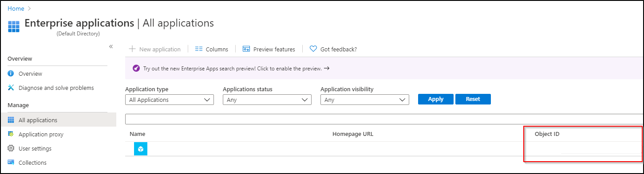Open User settings gear icon
This screenshot has width=644, height=174.
[11, 148]
